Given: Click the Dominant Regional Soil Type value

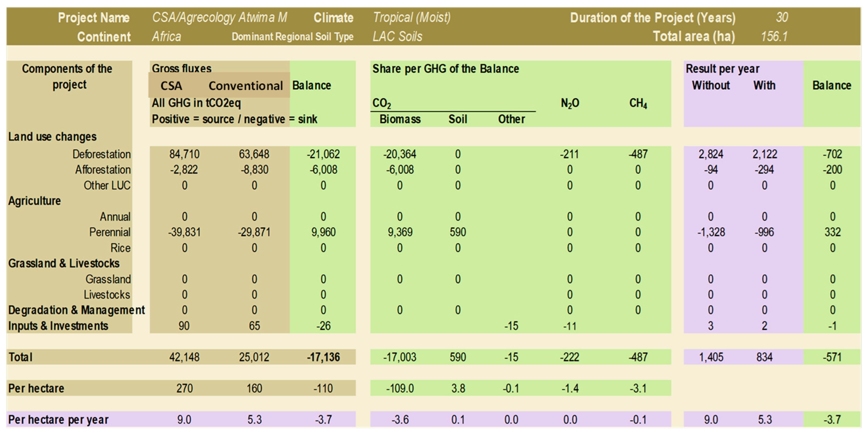Looking at the screenshot, I should coord(397,36).
